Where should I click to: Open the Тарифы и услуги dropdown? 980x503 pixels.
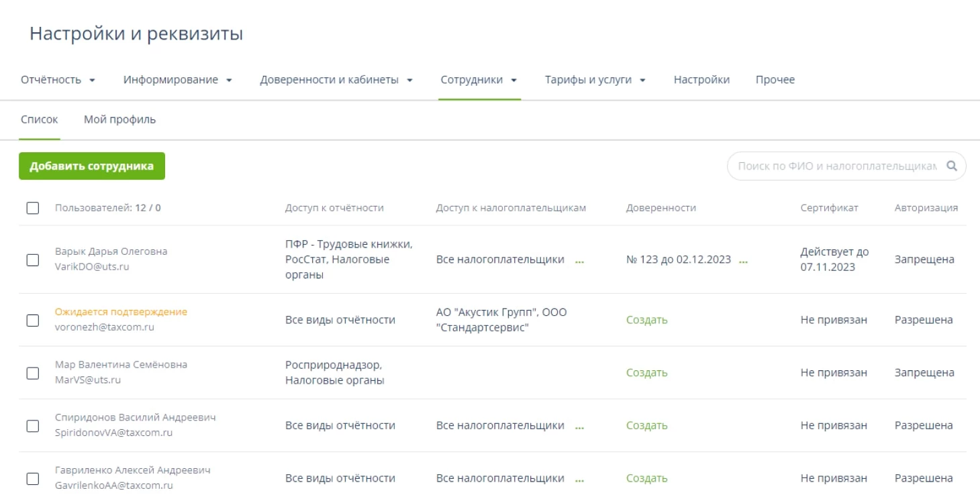tap(595, 80)
